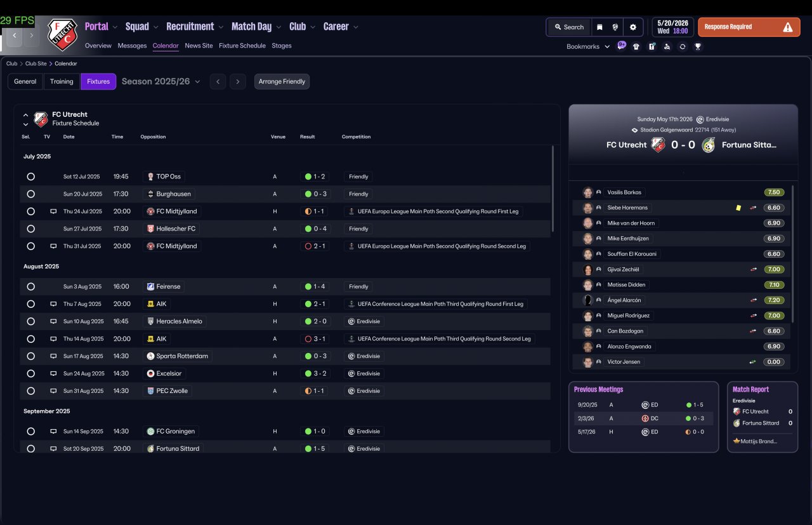The image size is (812, 525).
Task: Go to the previous season arrow
Action: [x=218, y=81]
